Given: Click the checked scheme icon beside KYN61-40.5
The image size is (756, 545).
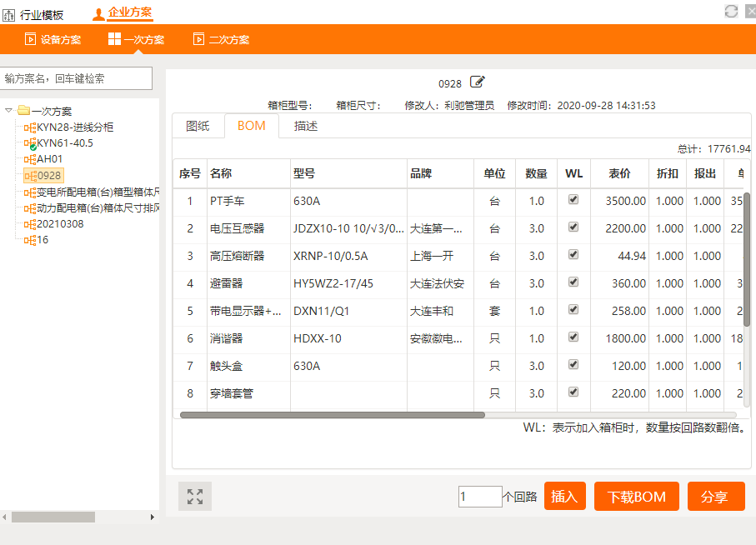Looking at the screenshot, I should coord(30,143).
